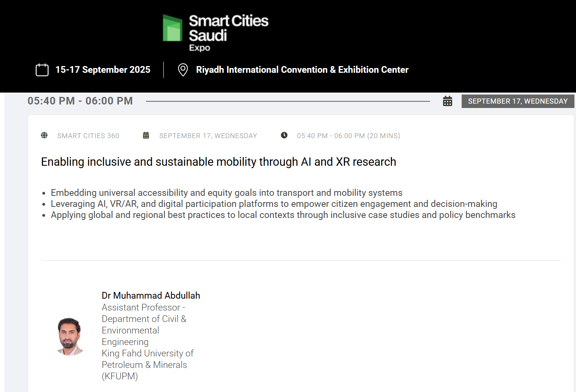The image size is (576, 392).
Task: Click the Riyadh International Convention & Exhibition Center text
Action: 302,70
